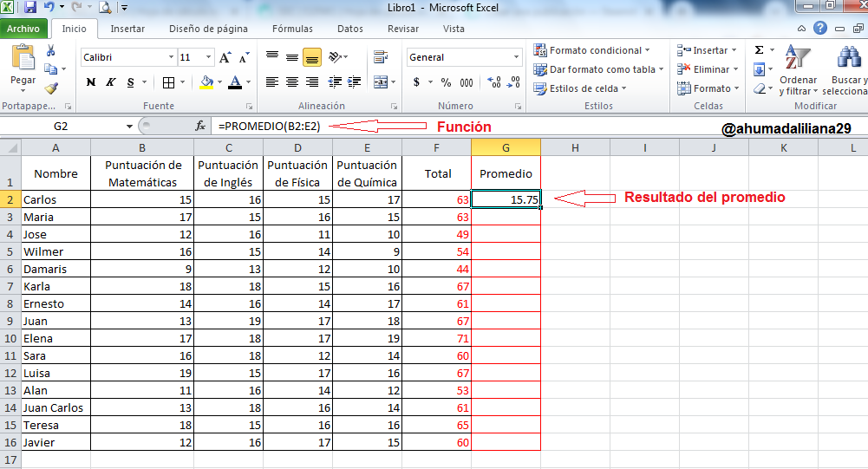Switch to the Revisar tab

[x=403, y=29]
